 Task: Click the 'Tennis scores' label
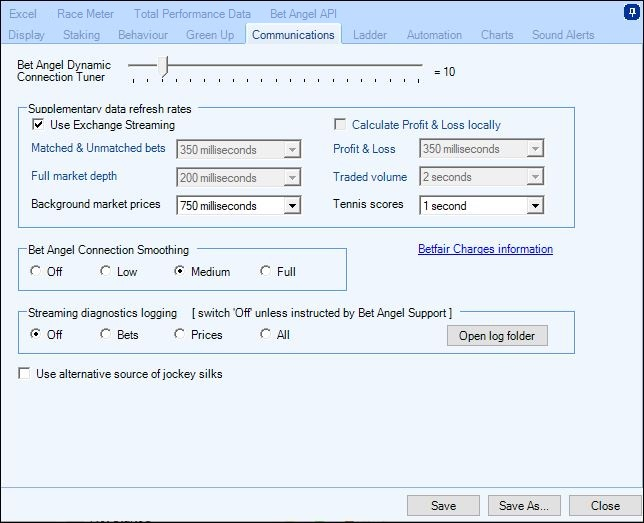[x=368, y=204]
